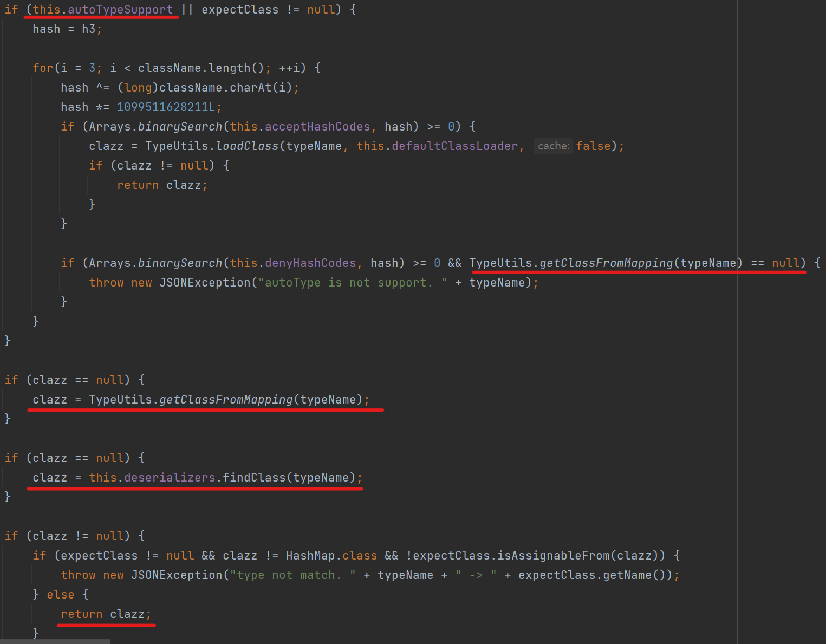
Task: Select the acceptHashCodes field reference
Action: (317, 127)
